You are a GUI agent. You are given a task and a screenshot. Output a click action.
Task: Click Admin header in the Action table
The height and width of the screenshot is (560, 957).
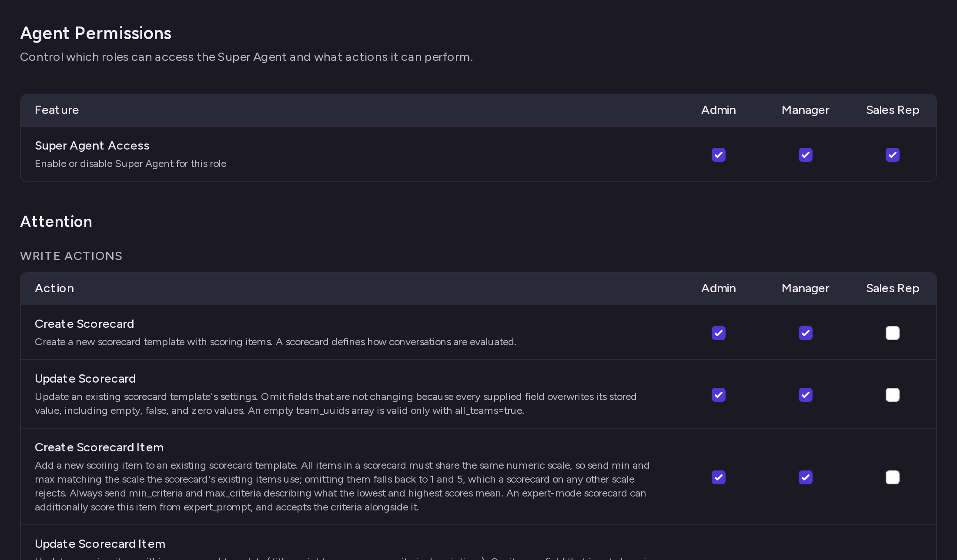tap(719, 288)
